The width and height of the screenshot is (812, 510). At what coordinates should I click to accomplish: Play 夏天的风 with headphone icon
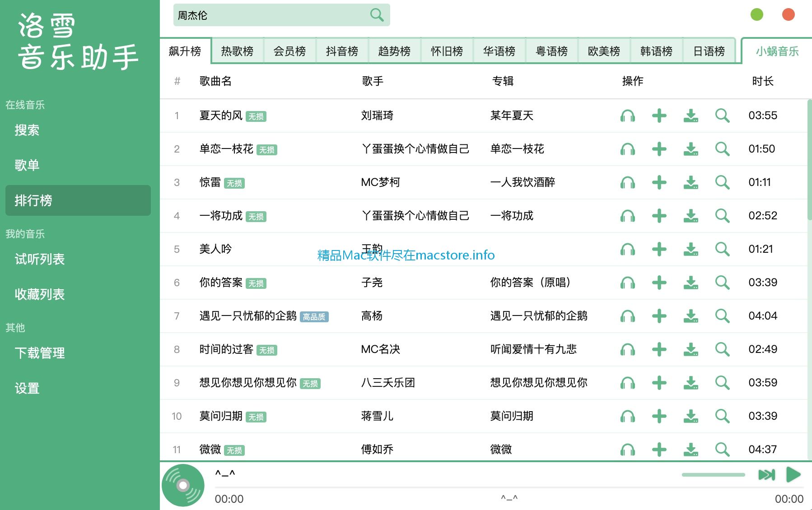coord(628,116)
